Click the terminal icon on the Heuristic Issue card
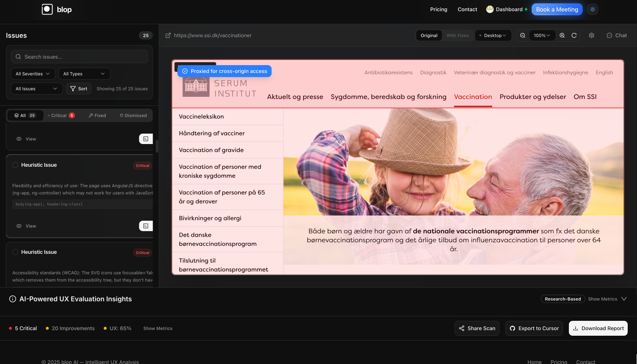This screenshot has width=637, height=364. [x=146, y=226]
